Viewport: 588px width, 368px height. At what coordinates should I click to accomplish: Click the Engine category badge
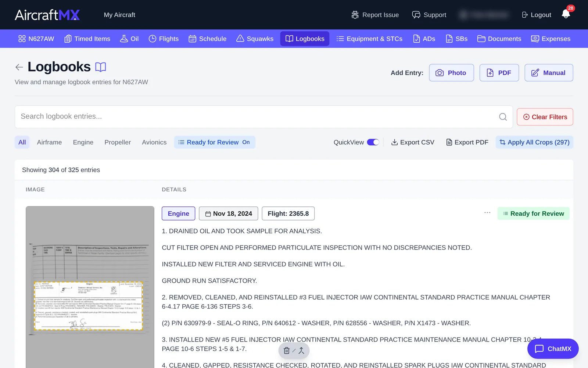pyautogui.click(x=179, y=213)
